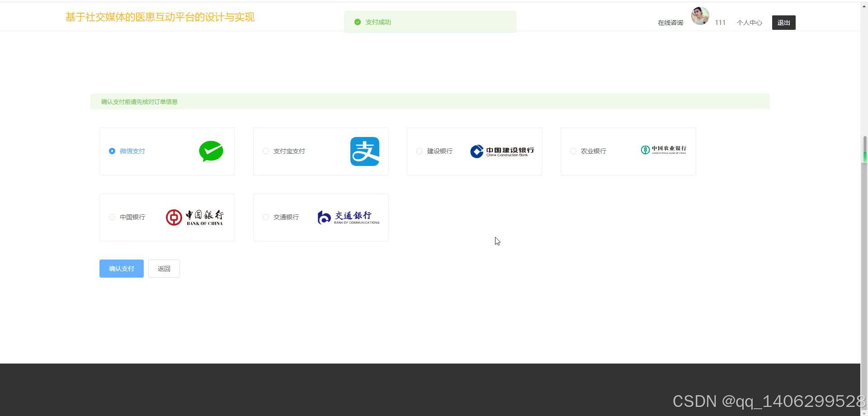Click the 微信支付 label text
Image resolution: width=868 pixels, height=416 pixels.
(x=132, y=151)
